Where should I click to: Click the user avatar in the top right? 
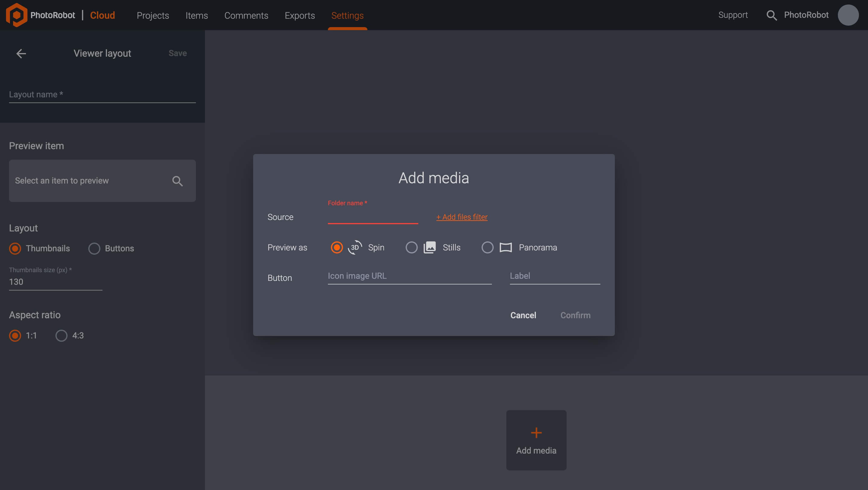coord(848,15)
